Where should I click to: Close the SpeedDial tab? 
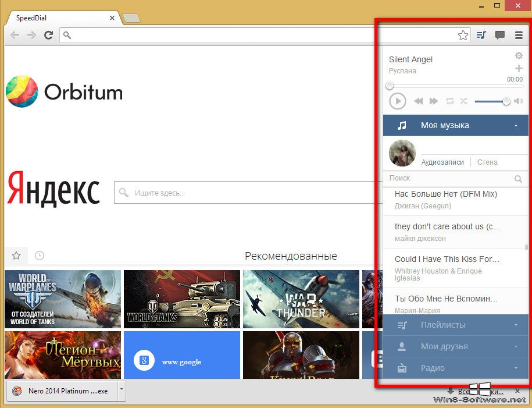point(112,18)
